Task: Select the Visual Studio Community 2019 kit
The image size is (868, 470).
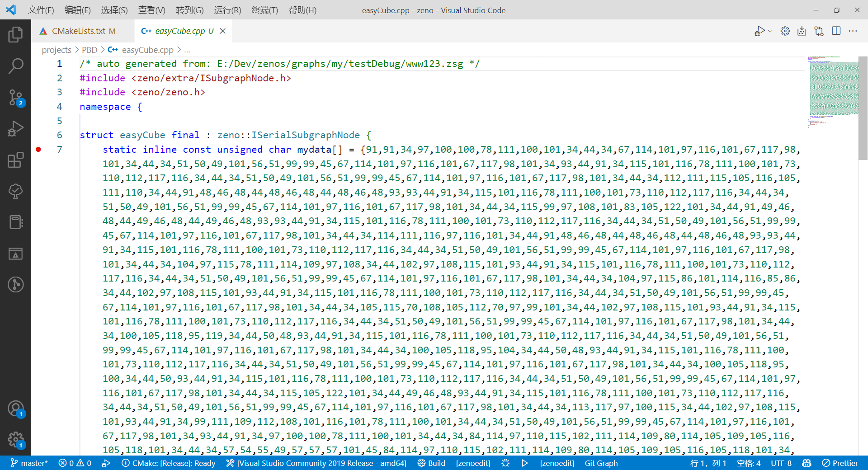Action: 316,463
